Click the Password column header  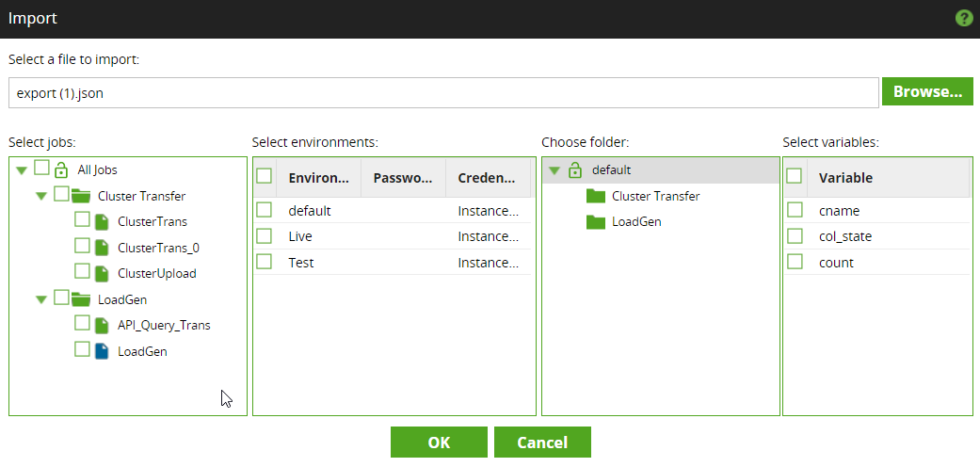[403, 178]
